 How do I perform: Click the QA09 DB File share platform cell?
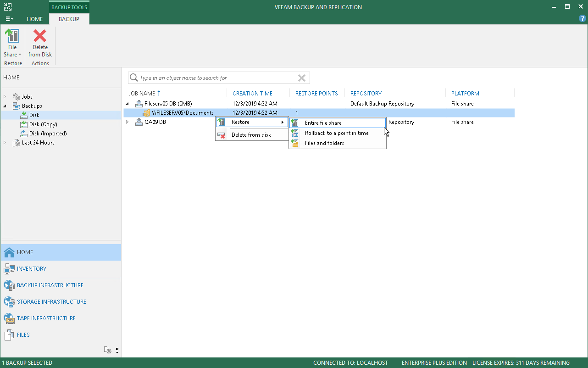(462, 122)
